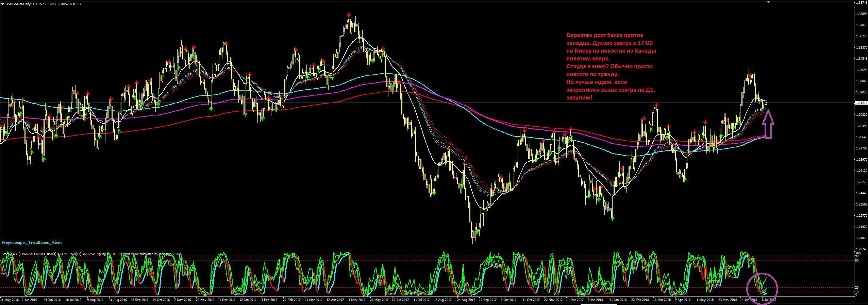Image resolution: width=868 pixels, height=305 pixels.
Task: Click the 80 level on oscillator scale
Action: coord(857,261)
